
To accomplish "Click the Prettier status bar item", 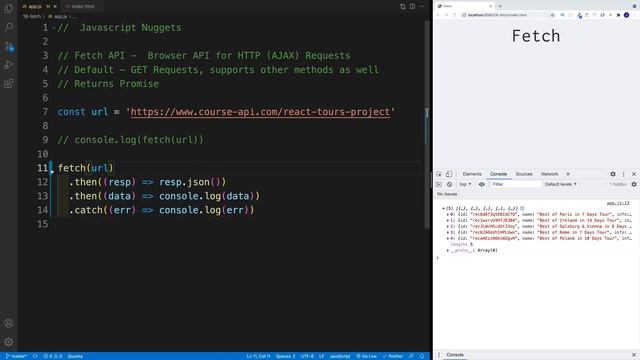I will coord(393,356).
